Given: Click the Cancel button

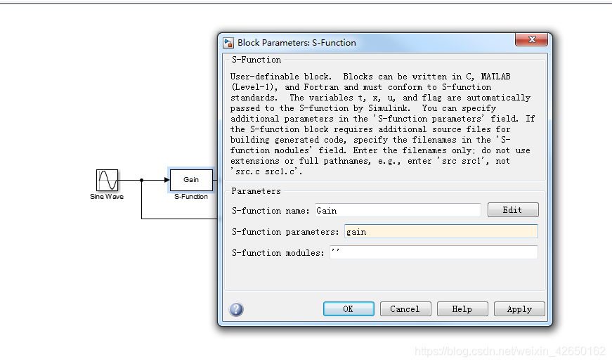Looking at the screenshot, I should [x=405, y=309].
